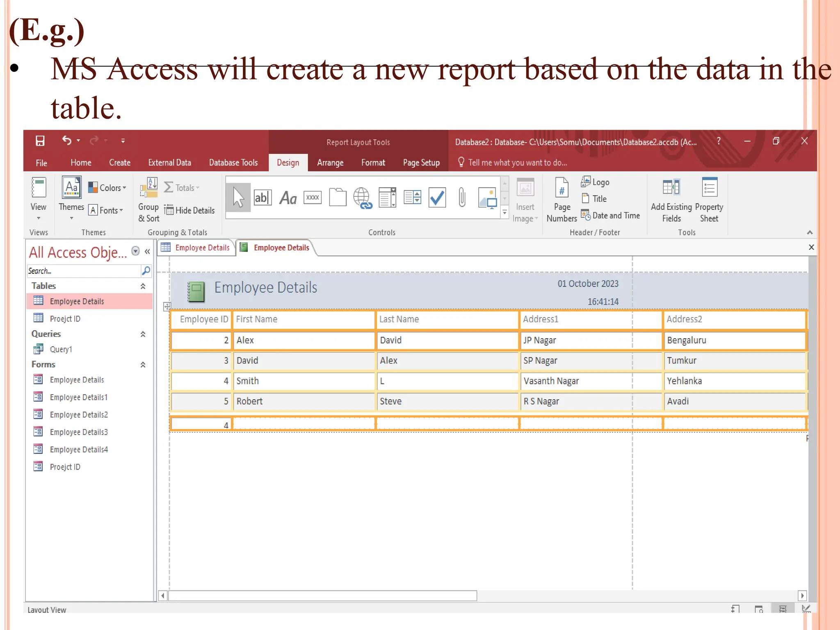This screenshot has width=840, height=630.
Task: Switch to the Database Tools tab
Action: pos(233,163)
